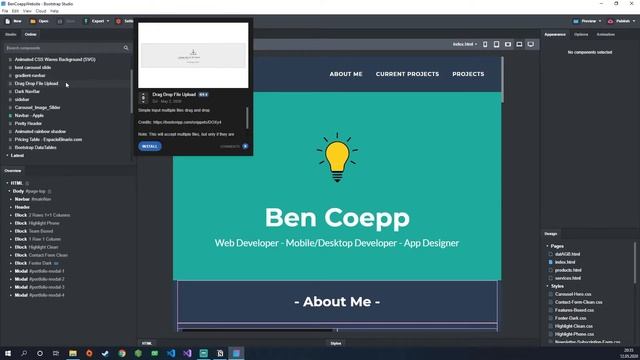Expand the Header node in Overview
The width and height of the screenshot is (640, 360).
pos(11,207)
